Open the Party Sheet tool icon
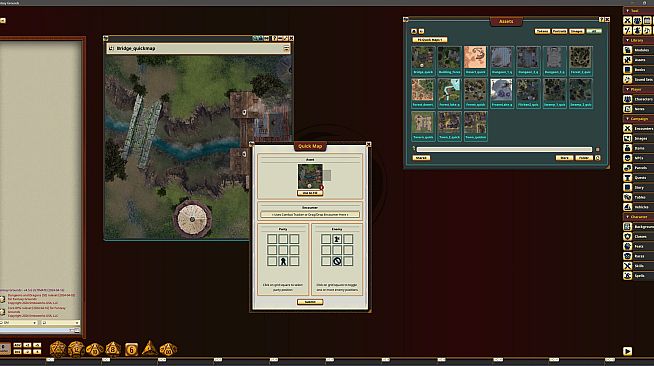This screenshot has width=654, height=366. 637,20
